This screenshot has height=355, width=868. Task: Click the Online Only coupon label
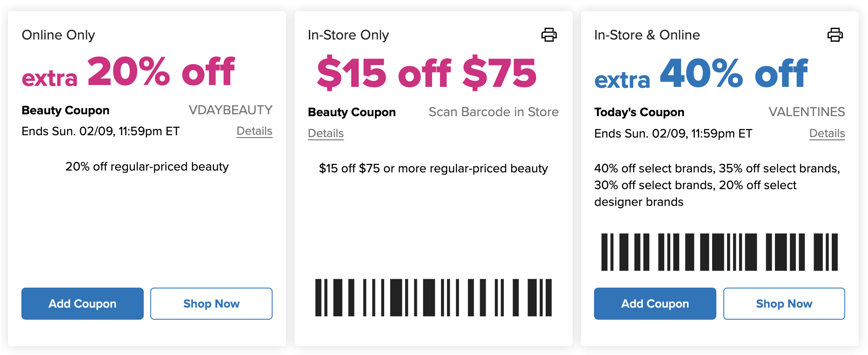tap(58, 35)
